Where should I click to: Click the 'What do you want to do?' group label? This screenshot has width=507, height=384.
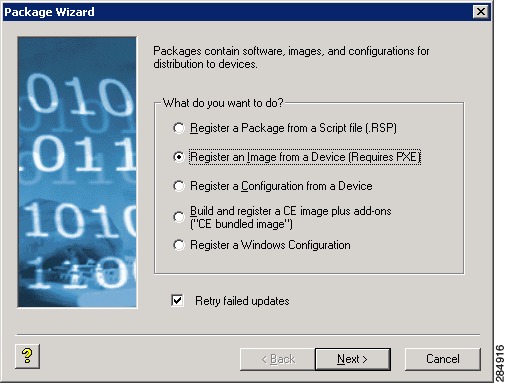(223, 103)
